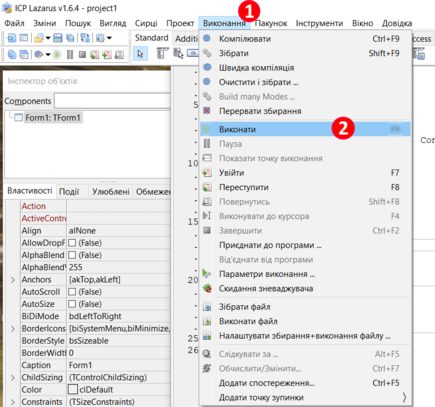Choose Очистити і зібрати menu entry
435x407 pixels.
(305, 82)
